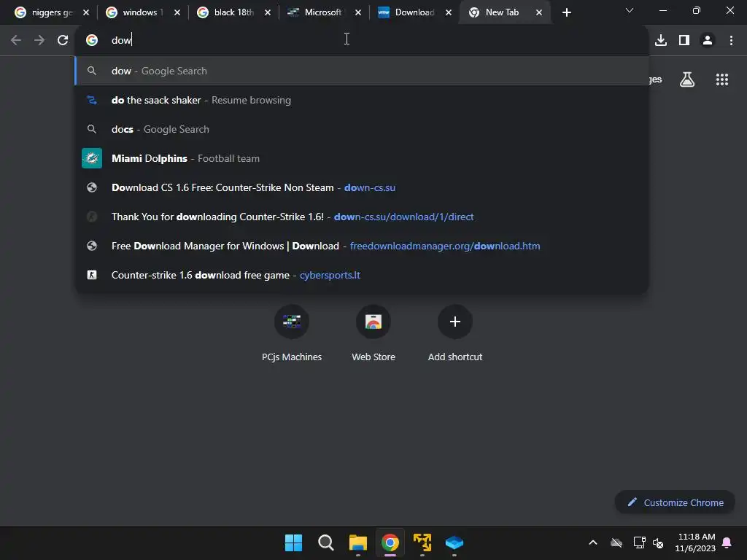Screen dimensions: 747x560
Task: Show hidden system tray icons
Action: [x=593, y=542]
